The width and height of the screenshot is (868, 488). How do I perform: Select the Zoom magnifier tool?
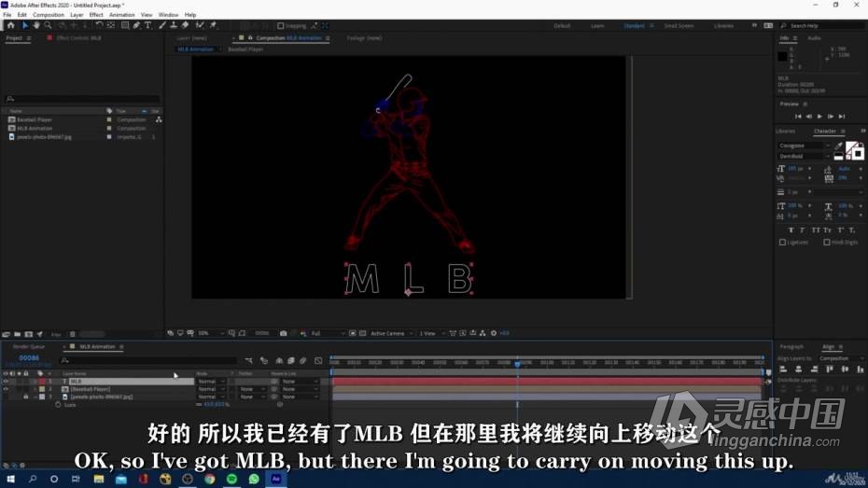coord(49,25)
